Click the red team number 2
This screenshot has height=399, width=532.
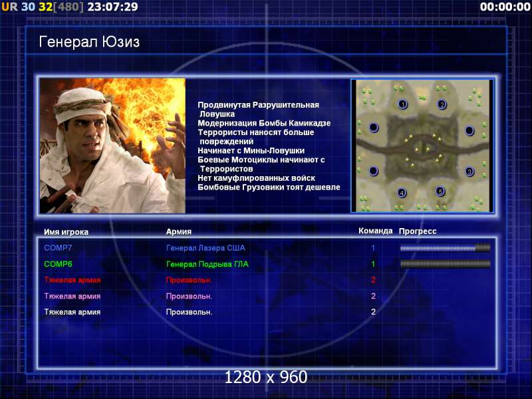click(373, 280)
